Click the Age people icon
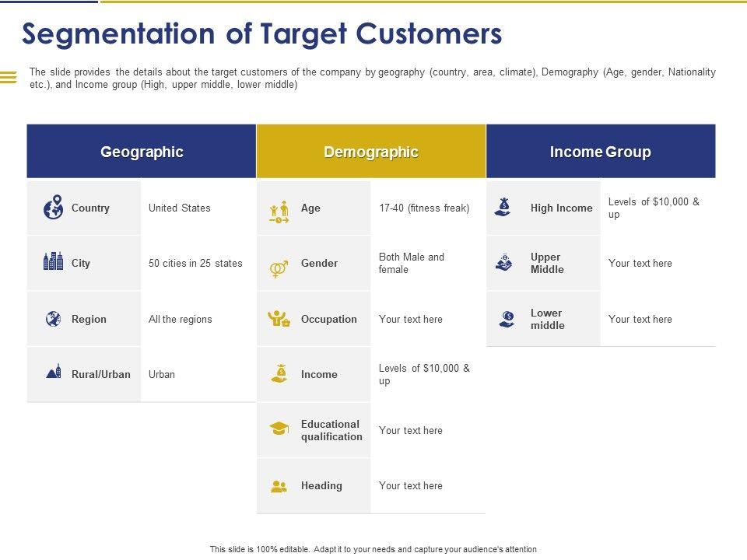This screenshot has height=560, width=747. click(279, 210)
